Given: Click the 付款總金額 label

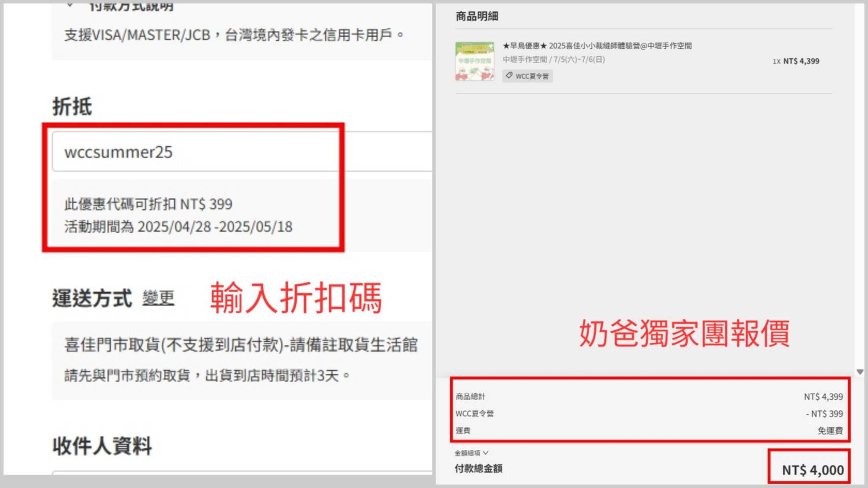Looking at the screenshot, I should coord(478,468).
